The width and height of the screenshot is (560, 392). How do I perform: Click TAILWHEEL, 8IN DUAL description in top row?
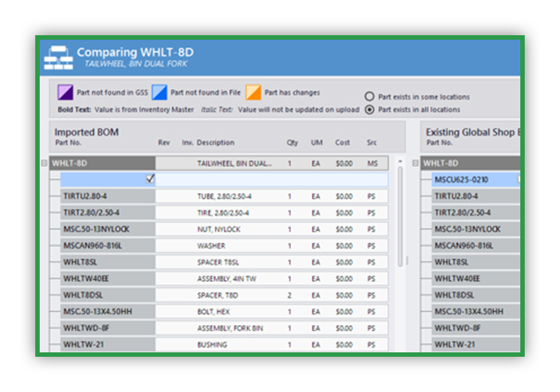click(x=235, y=163)
